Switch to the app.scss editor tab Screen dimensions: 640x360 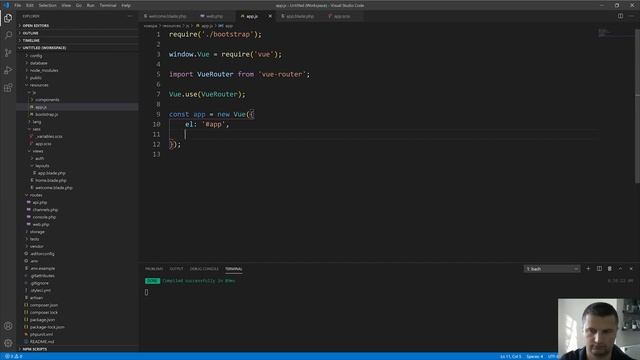pos(342,16)
